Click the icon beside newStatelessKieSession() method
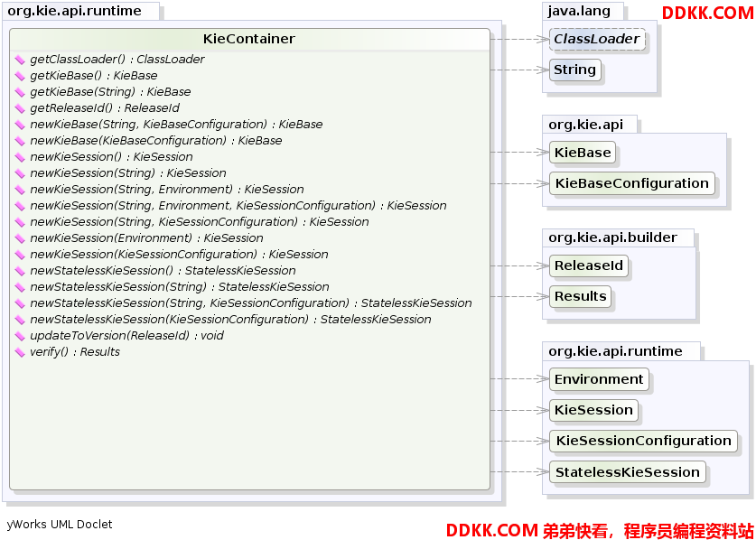756x540 pixels. [20, 271]
